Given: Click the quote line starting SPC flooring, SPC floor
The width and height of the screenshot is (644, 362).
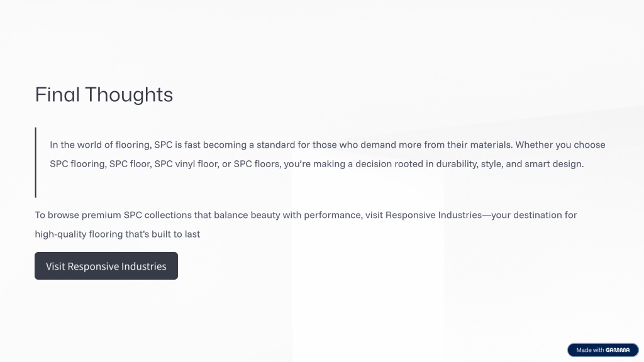Looking at the screenshot, I should pyautogui.click(x=317, y=164).
